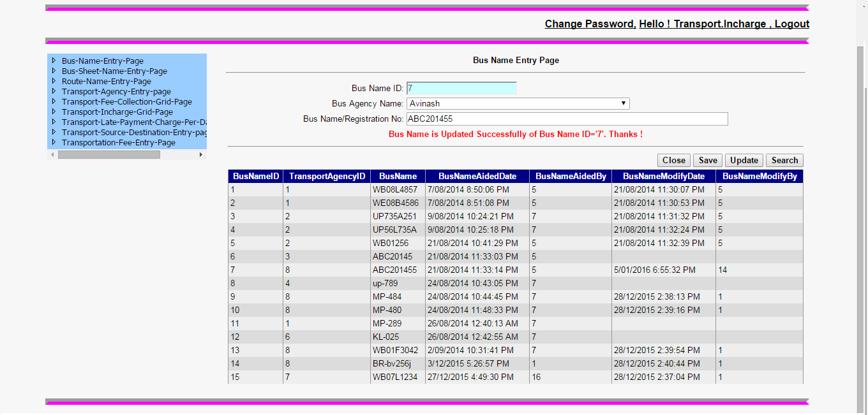Select the ABC201455 table cell
Screen dimensions: 868x415
tap(398, 270)
